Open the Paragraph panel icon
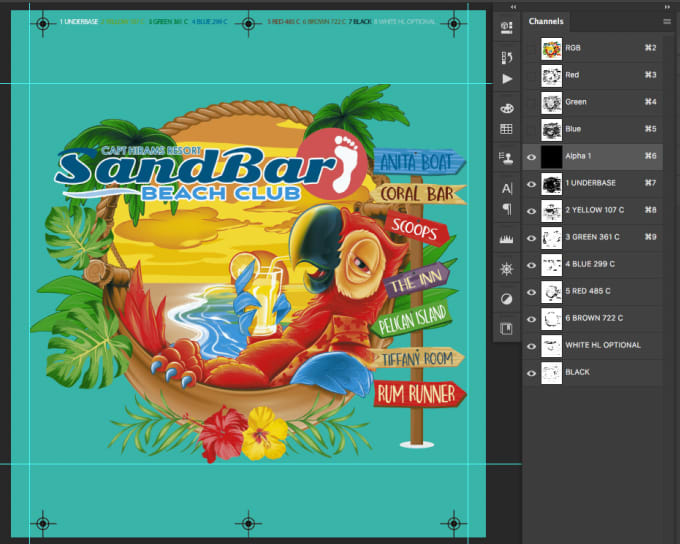 click(507, 209)
